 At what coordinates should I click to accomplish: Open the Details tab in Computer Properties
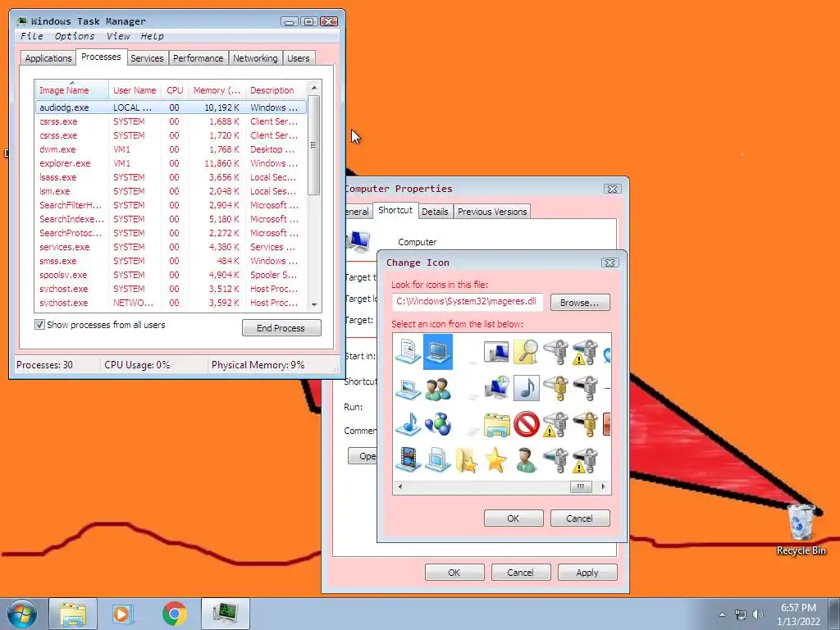click(x=435, y=212)
